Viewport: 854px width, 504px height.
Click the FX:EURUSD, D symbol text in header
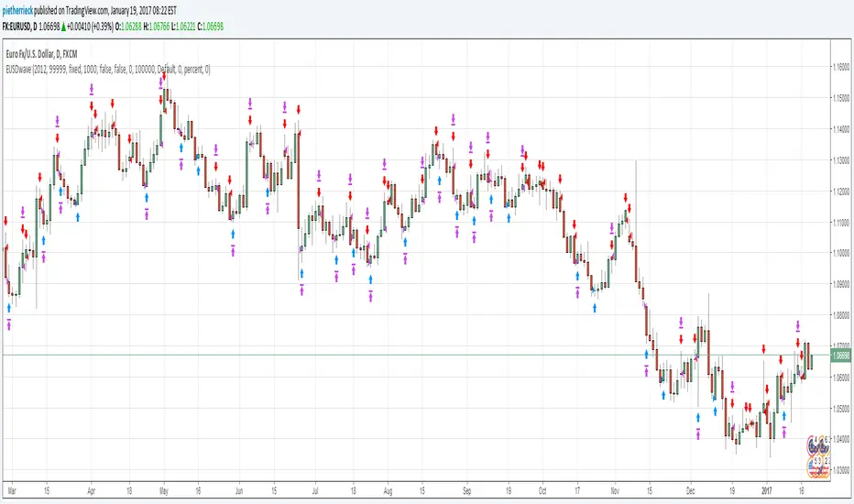pyautogui.click(x=19, y=27)
